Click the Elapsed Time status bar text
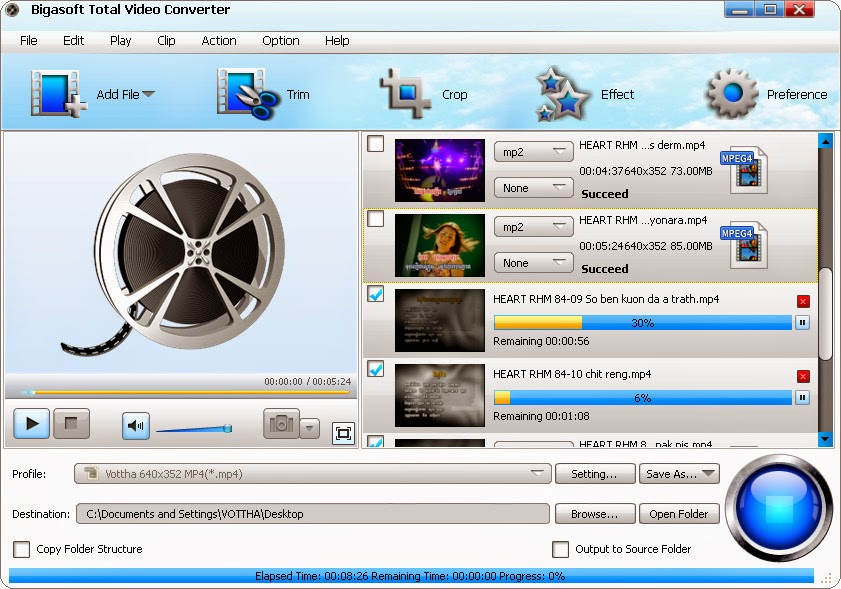This screenshot has height=589, width=841. [410, 576]
